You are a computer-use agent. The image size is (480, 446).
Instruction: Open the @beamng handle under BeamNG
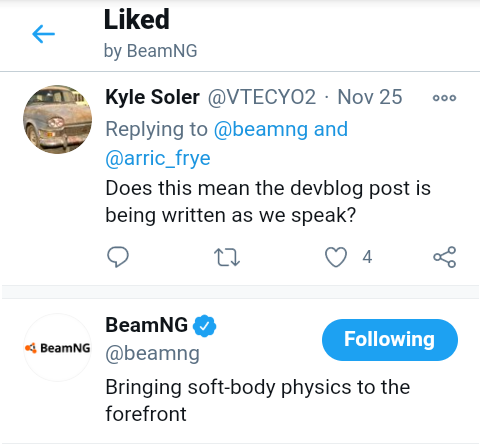(x=153, y=354)
